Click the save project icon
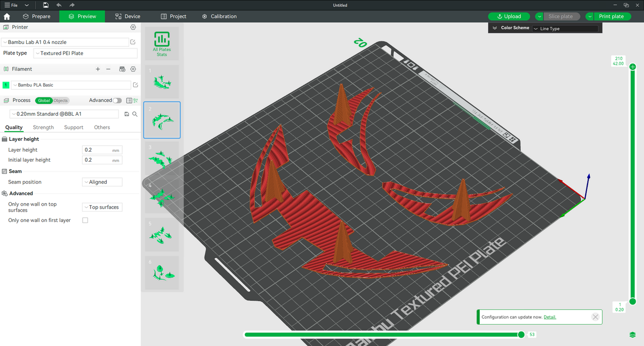The height and width of the screenshot is (346, 644). 46,5
